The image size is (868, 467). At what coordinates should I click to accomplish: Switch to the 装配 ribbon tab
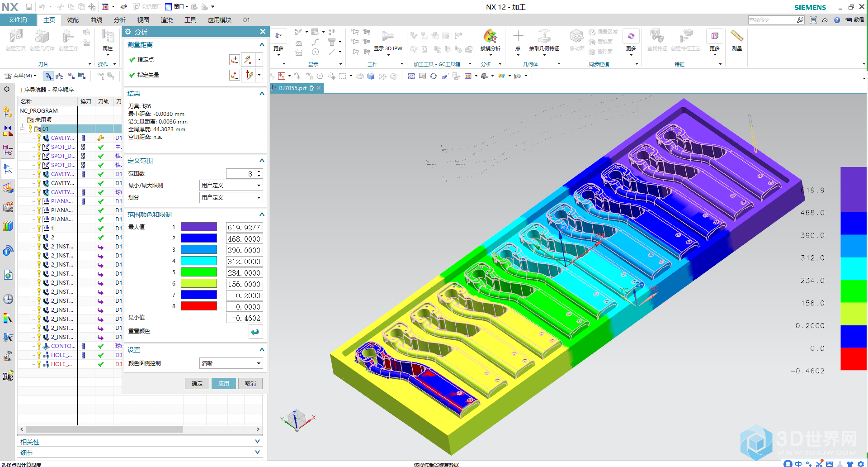click(x=73, y=20)
